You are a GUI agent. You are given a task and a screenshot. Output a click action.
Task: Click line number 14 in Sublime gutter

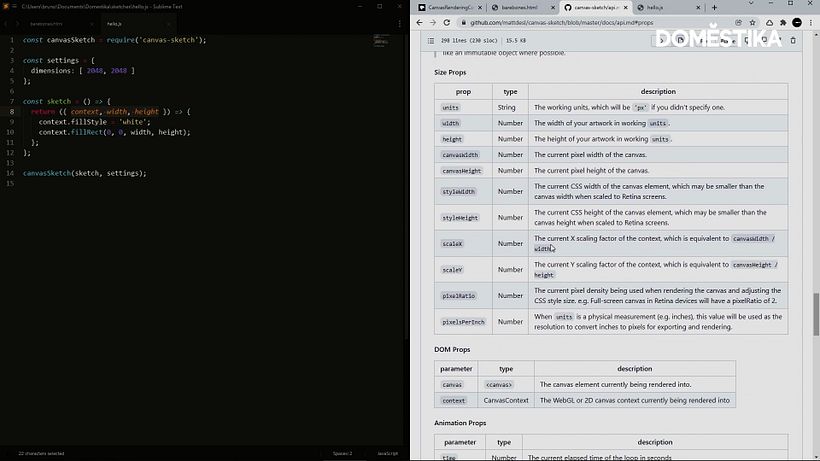pyautogui.click(x=10, y=174)
